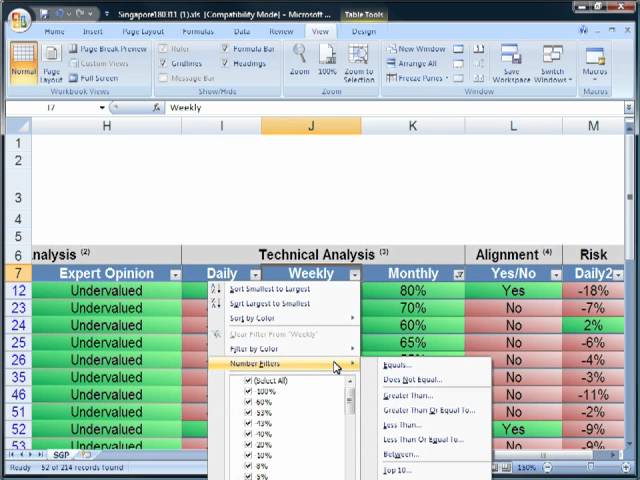
Task: Choose Equals... number filter
Action: [x=398, y=365]
